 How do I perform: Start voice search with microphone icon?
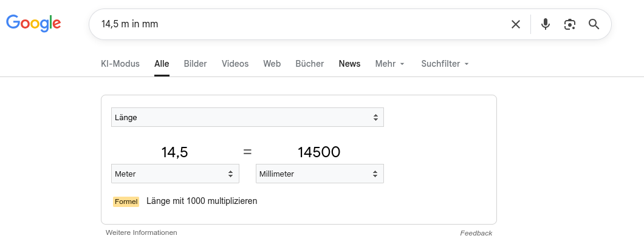pyautogui.click(x=546, y=24)
